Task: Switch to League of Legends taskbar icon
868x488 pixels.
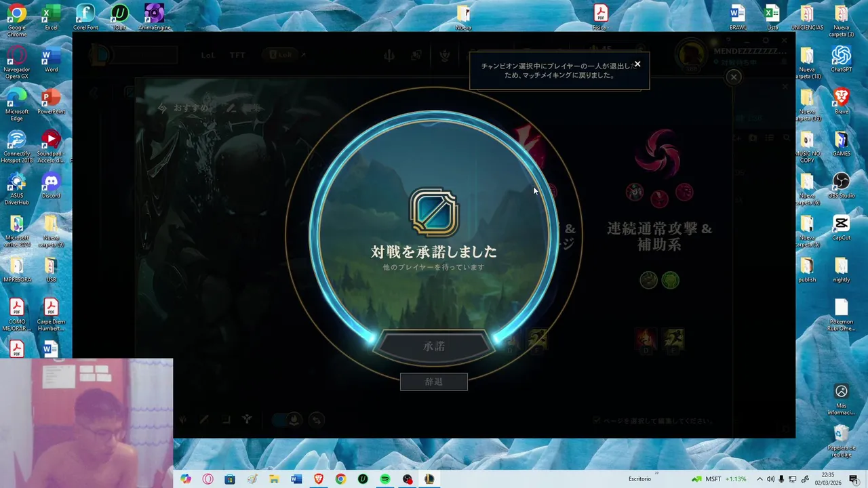Action: [429, 479]
